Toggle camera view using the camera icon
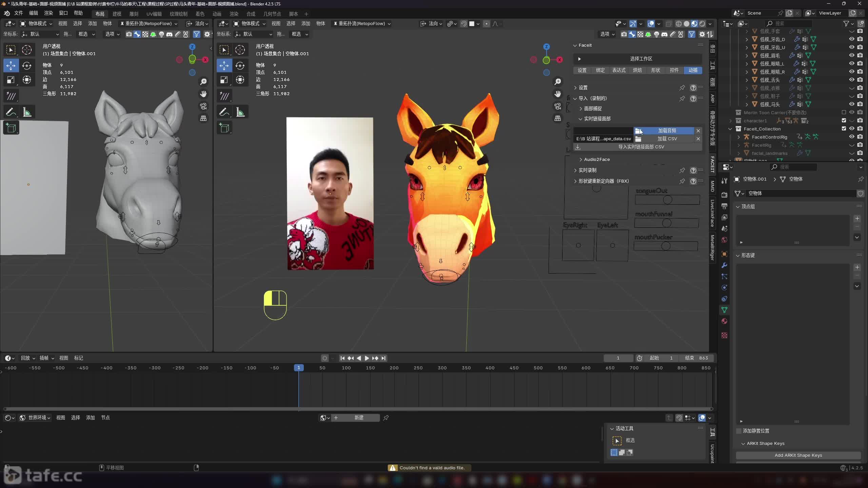The image size is (868, 488). tap(203, 106)
